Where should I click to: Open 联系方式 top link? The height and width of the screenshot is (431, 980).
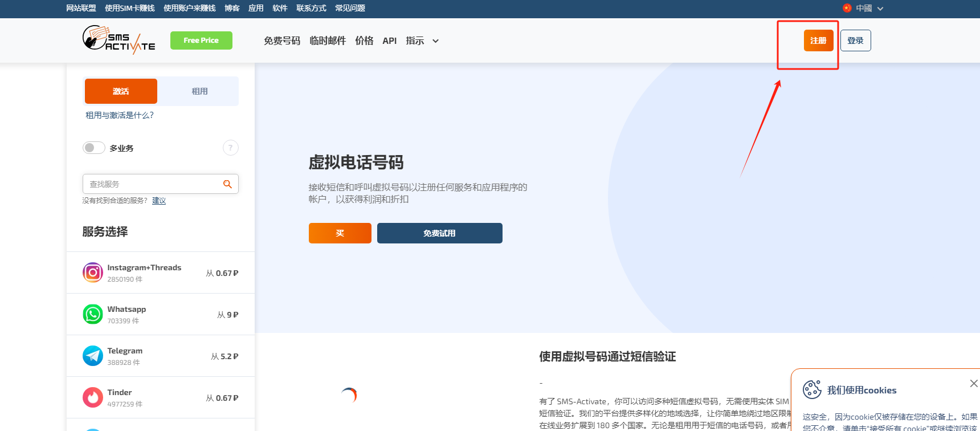point(311,8)
